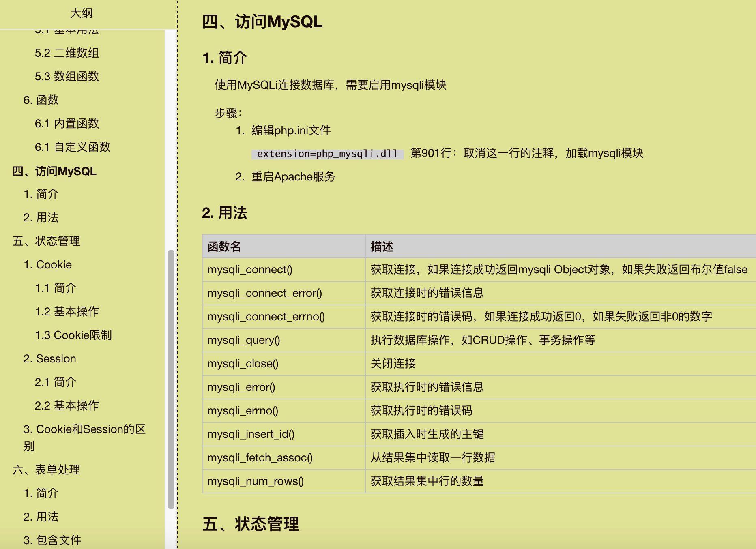Click the mysqli_connect() table cell
The width and height of the screenshot is (756, 549).
click(x=283, y=270)
